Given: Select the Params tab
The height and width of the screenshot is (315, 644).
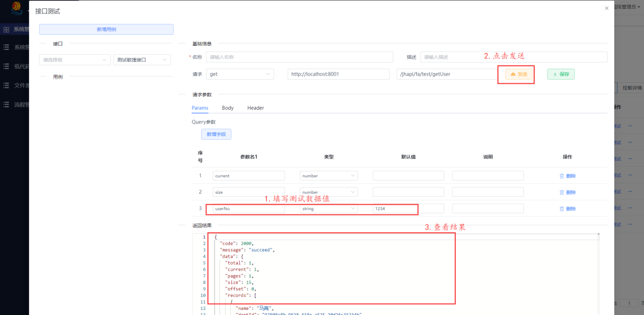Looking at the screenshot, I should coord(200,108).
